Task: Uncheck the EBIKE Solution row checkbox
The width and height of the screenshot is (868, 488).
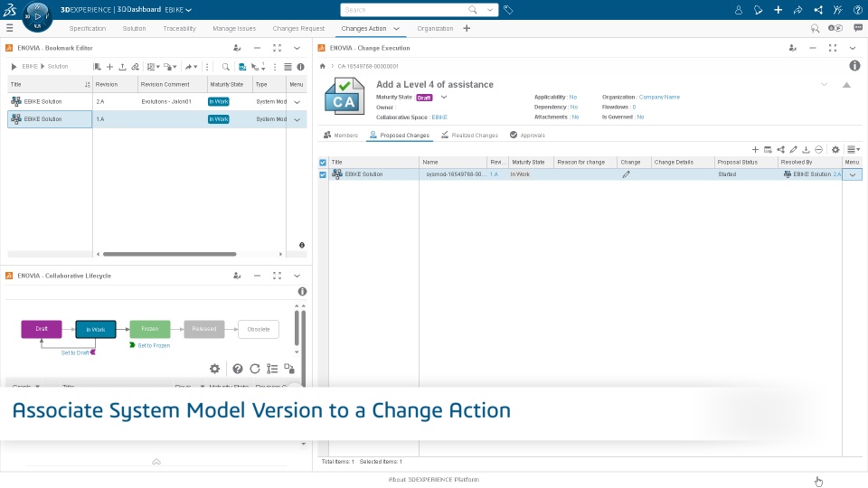Action: [323, 174]
